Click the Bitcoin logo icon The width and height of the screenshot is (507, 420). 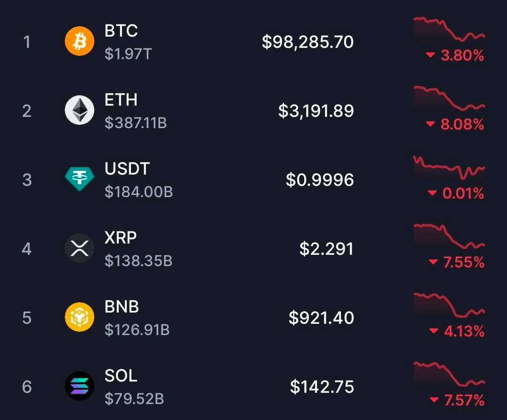pyautogui.click(x=79, y=41)
